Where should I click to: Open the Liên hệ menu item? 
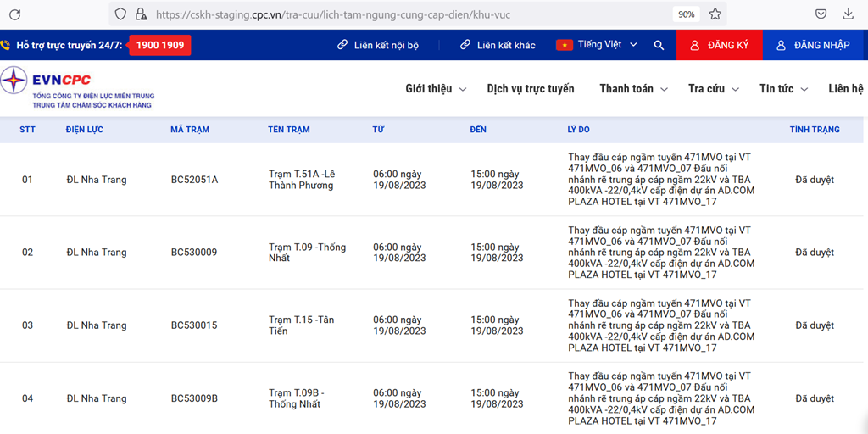click(x=845, y=89)
